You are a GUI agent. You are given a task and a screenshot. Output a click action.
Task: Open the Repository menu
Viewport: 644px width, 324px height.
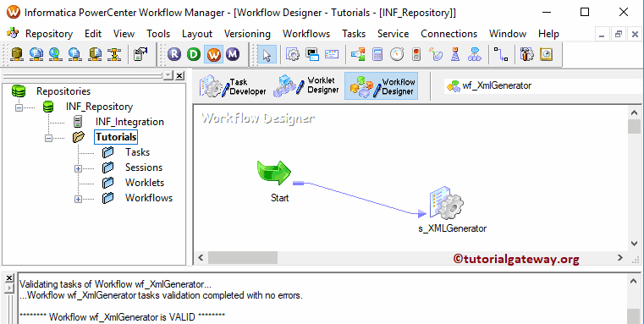click(x=49, y=34)
